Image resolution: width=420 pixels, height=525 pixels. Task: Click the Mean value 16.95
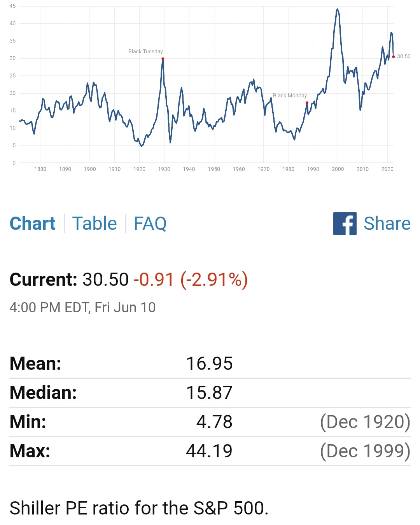tap(209, 364)
